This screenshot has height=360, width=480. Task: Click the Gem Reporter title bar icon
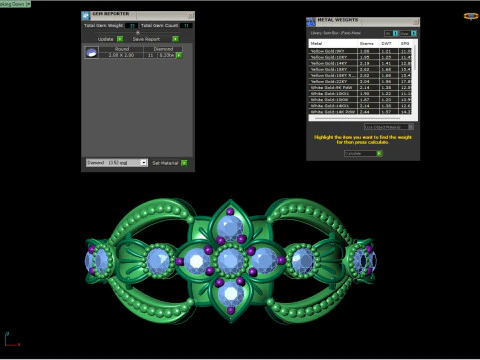pos(86,15)
